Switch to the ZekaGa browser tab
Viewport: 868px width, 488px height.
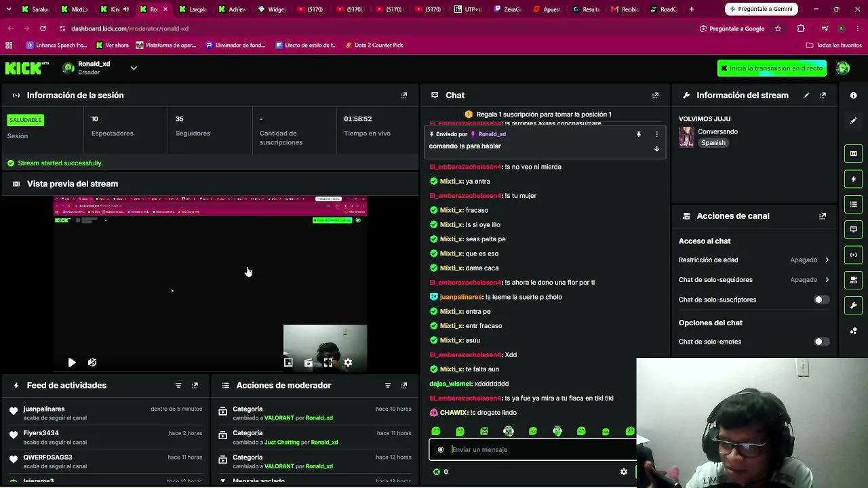(508, 9)
